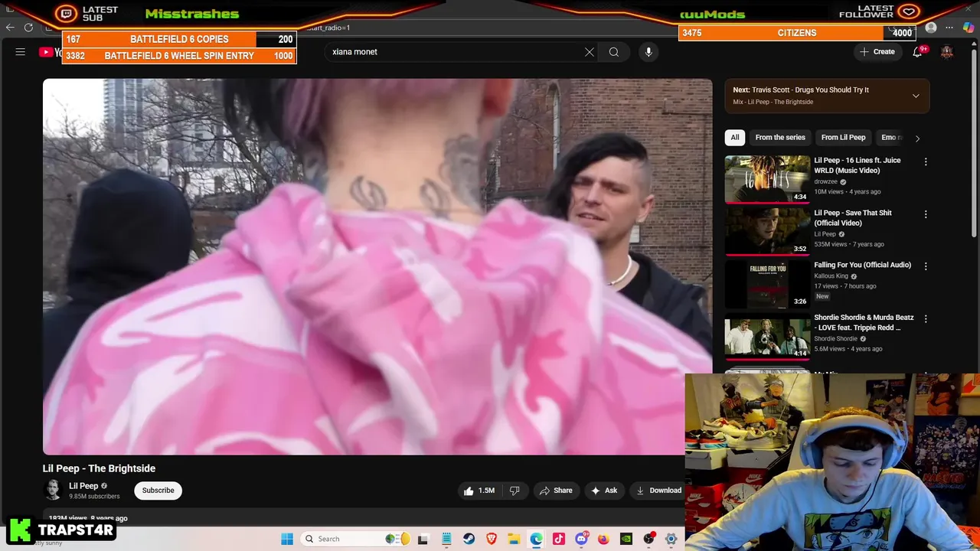Click the Kallous King channel name
The image size is (980, 551).
pyautogui.click(x=831, y=276)
